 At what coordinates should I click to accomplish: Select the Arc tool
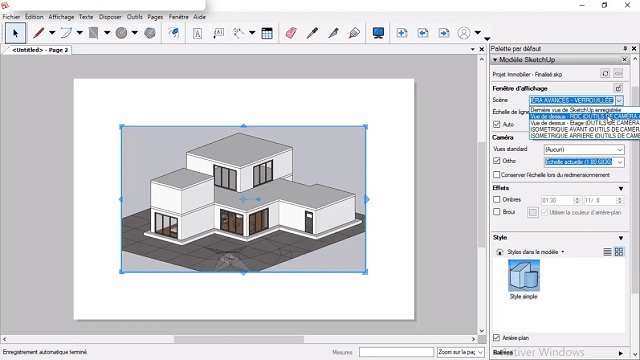tap(66, 33)
